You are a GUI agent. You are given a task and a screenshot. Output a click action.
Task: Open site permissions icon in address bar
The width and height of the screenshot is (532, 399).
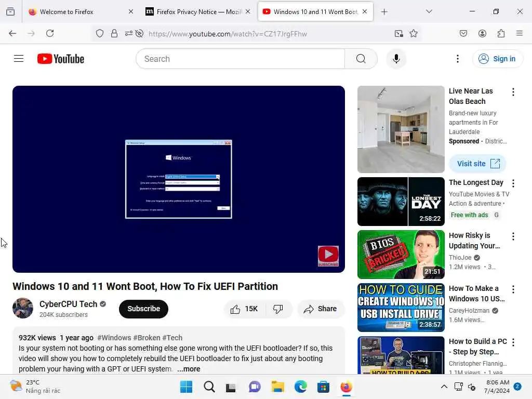pyautogui.click(x=129, y=33)
